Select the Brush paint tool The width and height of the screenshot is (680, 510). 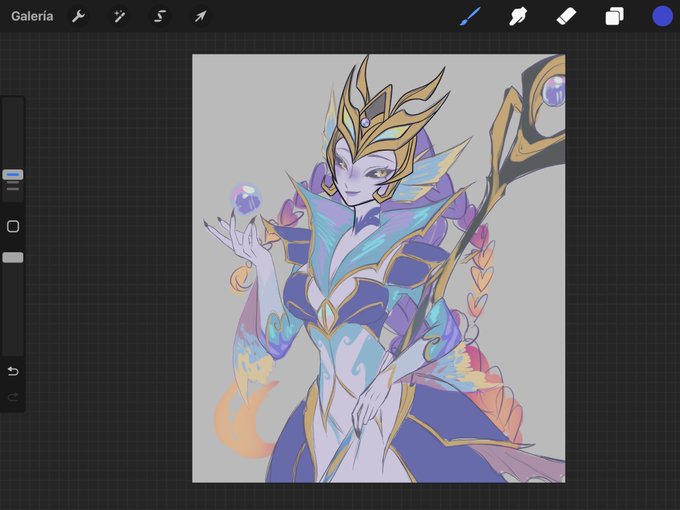point(470,16)
